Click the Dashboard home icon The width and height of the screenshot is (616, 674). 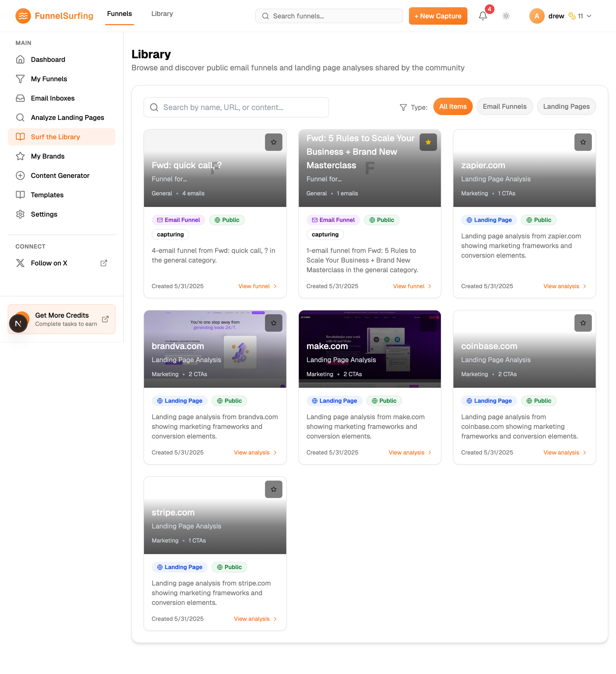click(x=20, y=59)
